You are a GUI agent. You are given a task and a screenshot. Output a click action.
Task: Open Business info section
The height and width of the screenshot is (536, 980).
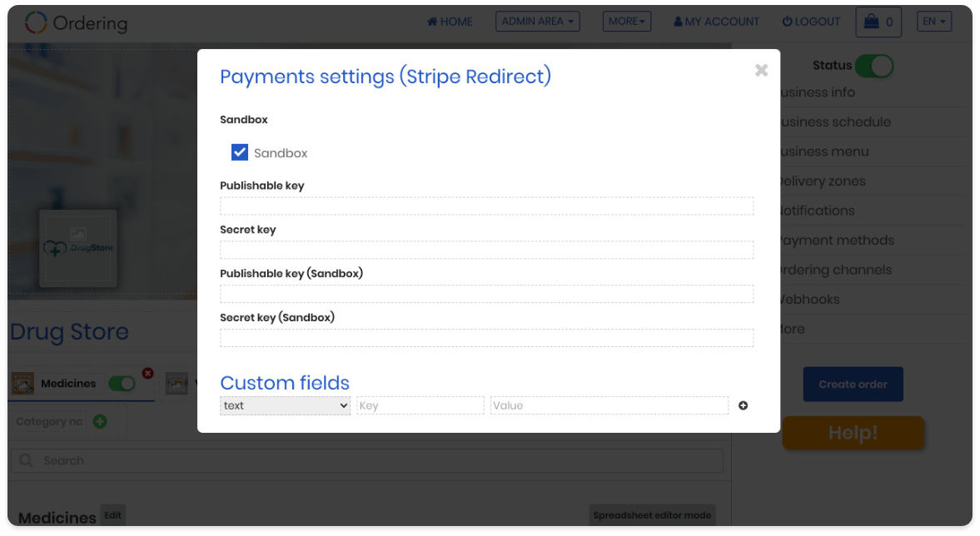pyautogui.click(x=818, y=92)
